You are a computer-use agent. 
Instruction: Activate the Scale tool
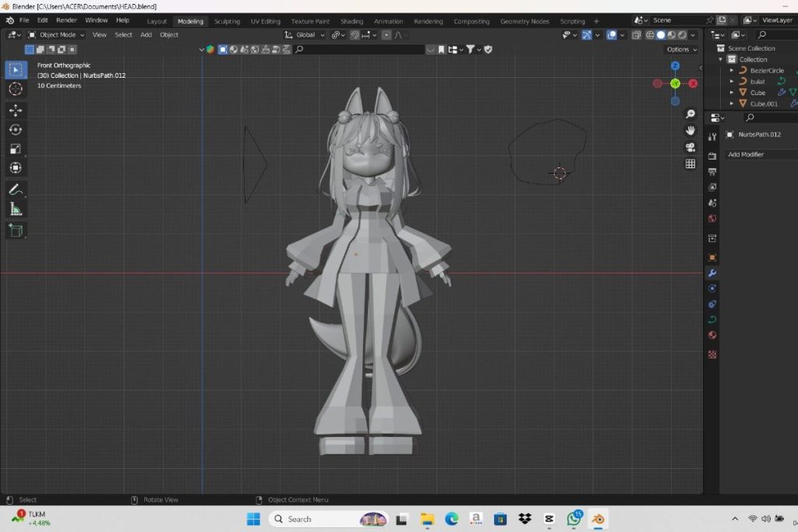tap(16, 149)
